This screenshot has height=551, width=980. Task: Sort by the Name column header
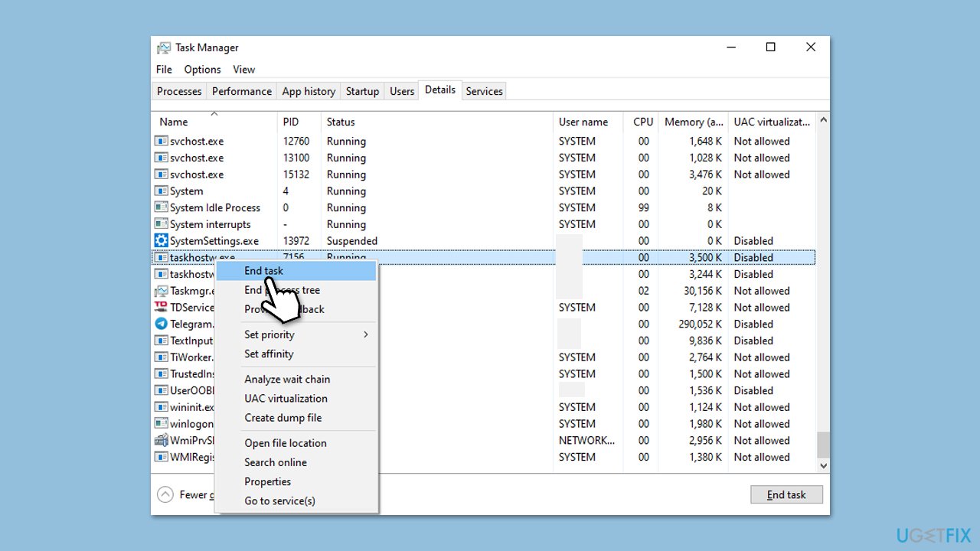pyautogui.click(x=174, y=122)
